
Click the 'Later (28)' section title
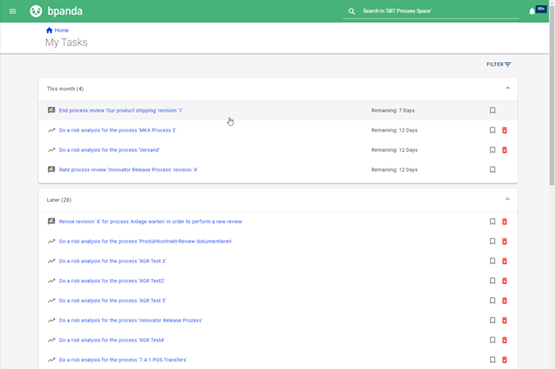click(59, 200)
